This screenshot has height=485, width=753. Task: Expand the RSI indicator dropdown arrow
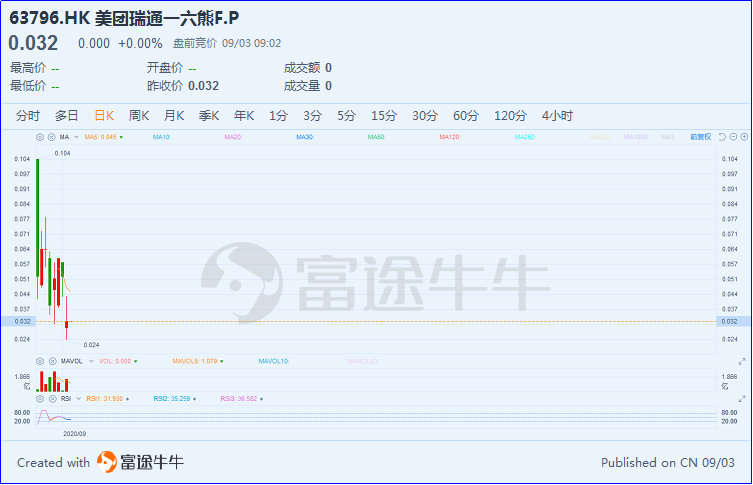click(x=78, y=399)
